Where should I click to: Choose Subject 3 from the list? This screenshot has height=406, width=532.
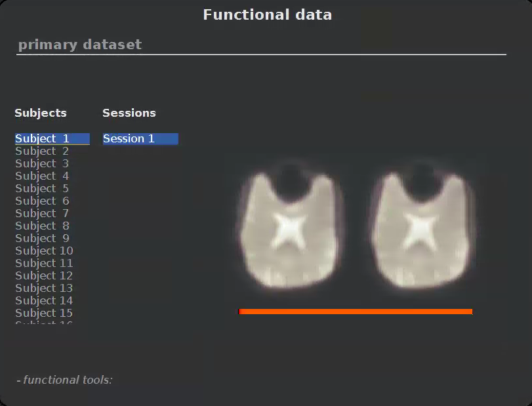click(43, 164)
